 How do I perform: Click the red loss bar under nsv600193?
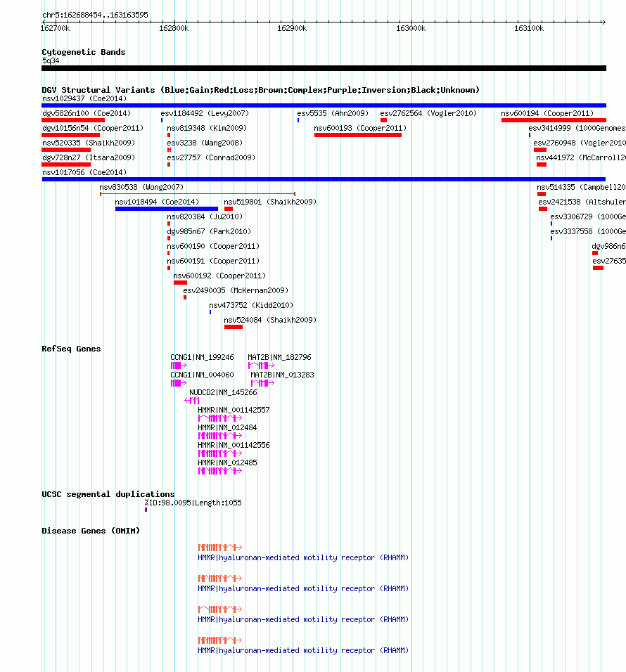(358, 135)
